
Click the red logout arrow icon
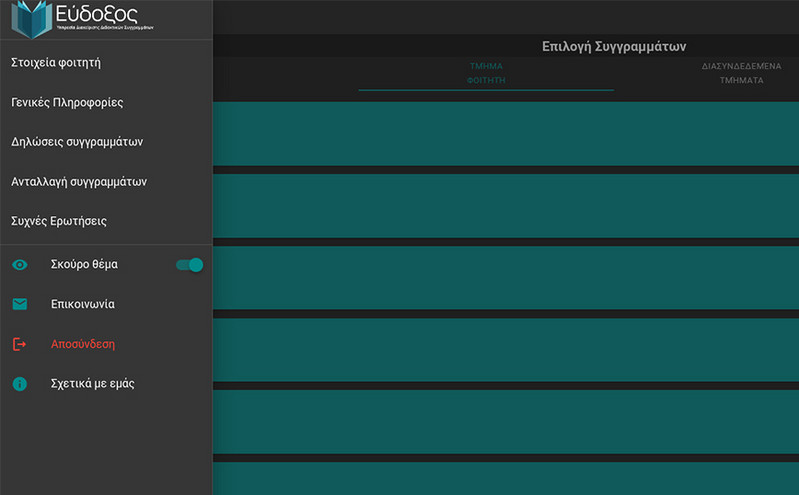[19, 344]
